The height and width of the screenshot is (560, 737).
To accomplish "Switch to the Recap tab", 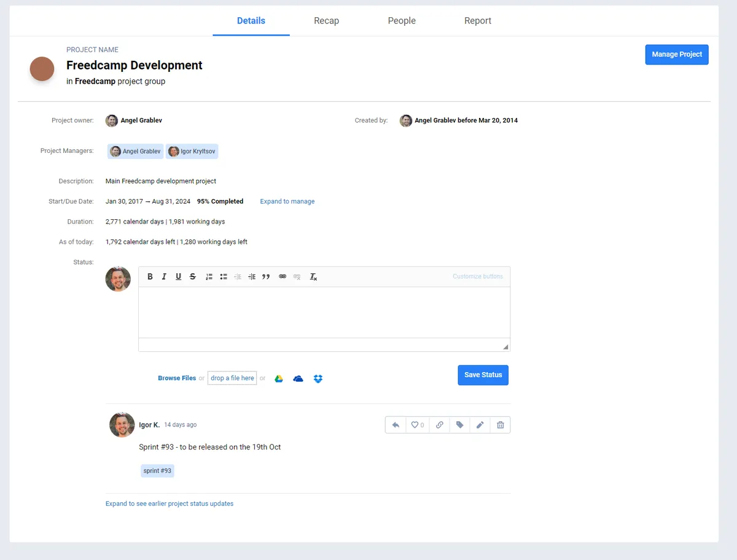I will [326, 21].
